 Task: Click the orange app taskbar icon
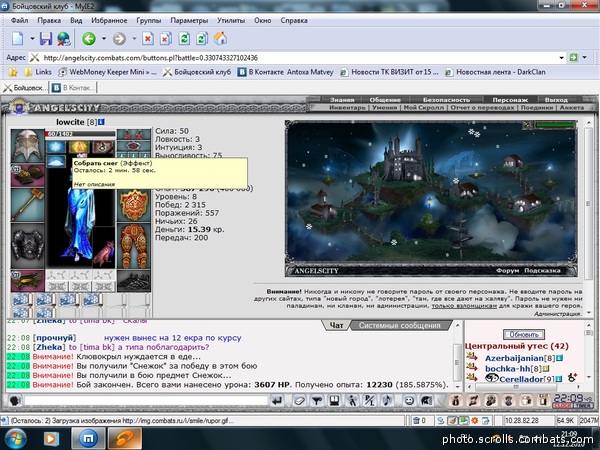125,439
